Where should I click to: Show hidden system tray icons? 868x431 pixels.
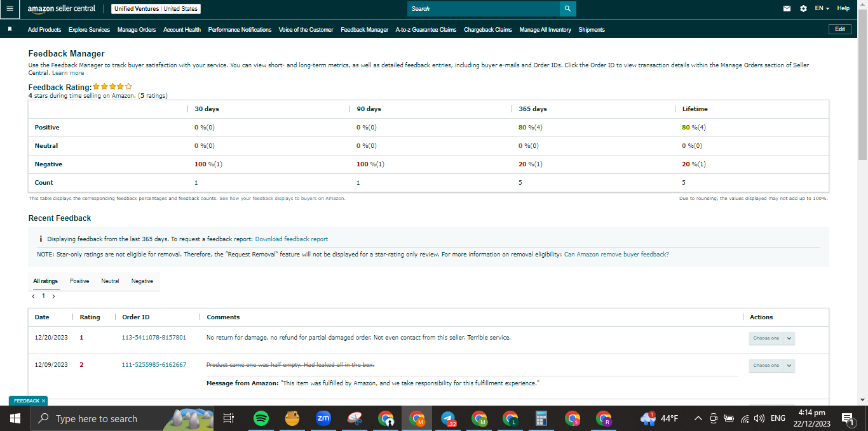click(x=698, y=418)
